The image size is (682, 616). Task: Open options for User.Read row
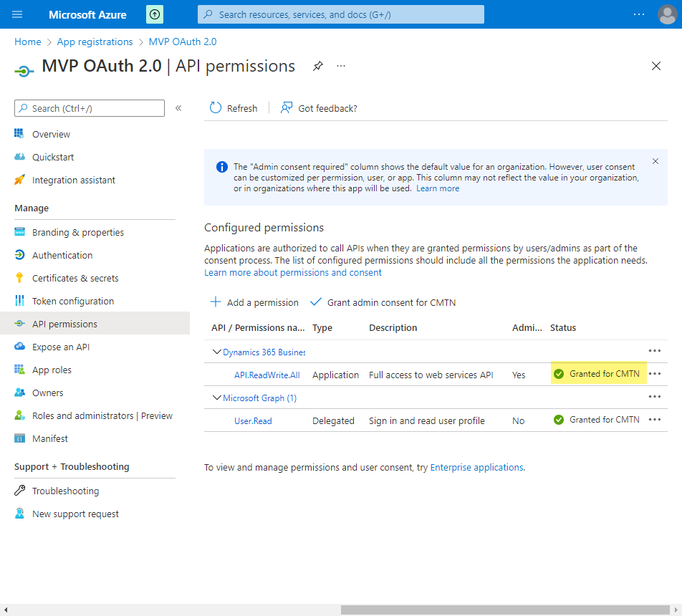(x=655, y=420)
